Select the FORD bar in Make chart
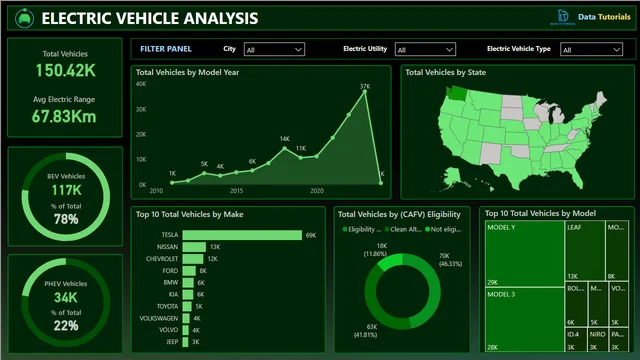 coord(189,271)
